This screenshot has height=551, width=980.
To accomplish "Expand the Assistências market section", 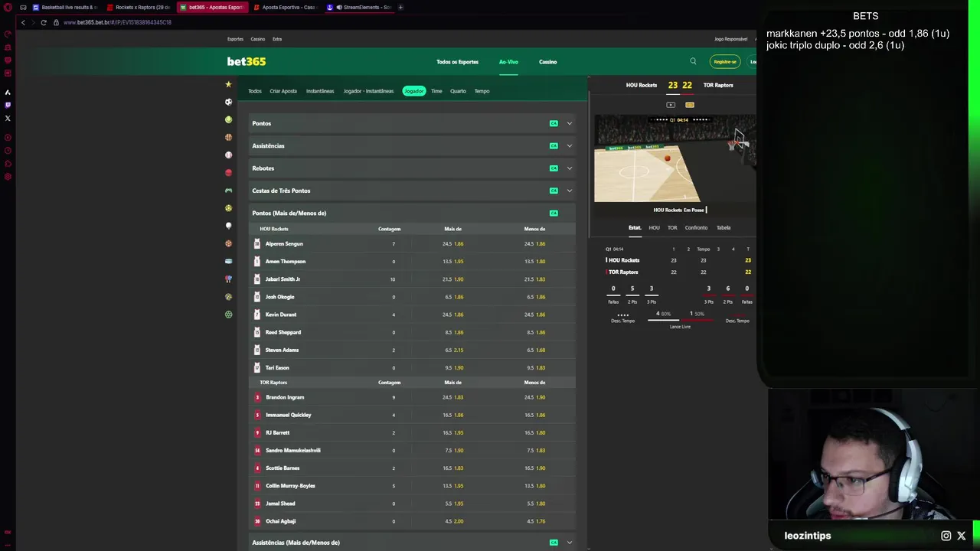I will pos(412,145).
